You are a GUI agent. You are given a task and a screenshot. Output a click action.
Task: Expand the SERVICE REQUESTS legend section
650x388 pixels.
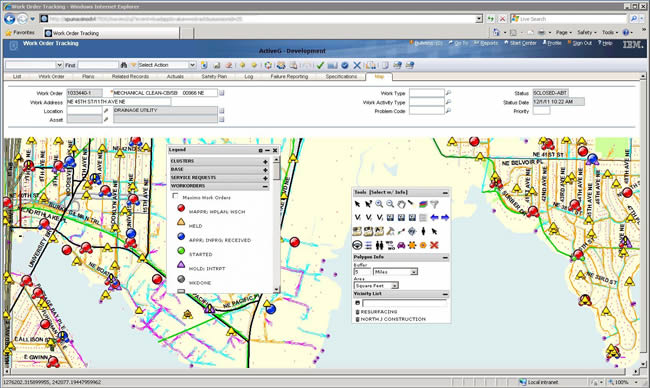click(265, 178)
